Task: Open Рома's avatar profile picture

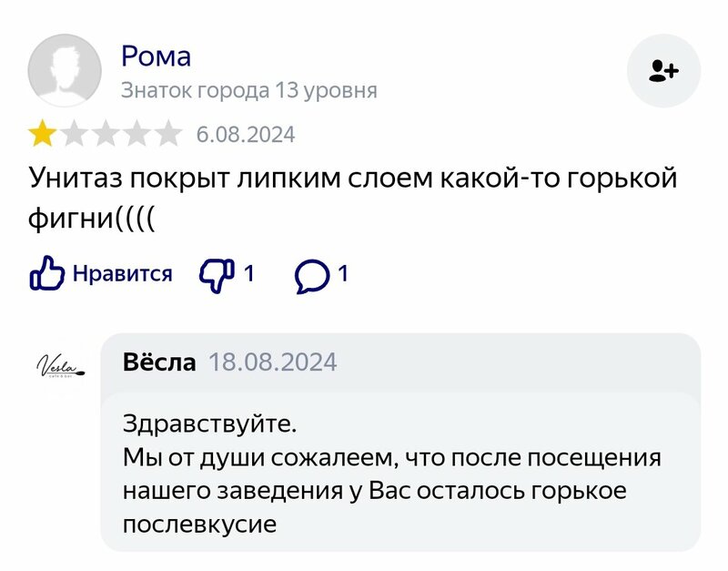Action: (x=65, y=71)
